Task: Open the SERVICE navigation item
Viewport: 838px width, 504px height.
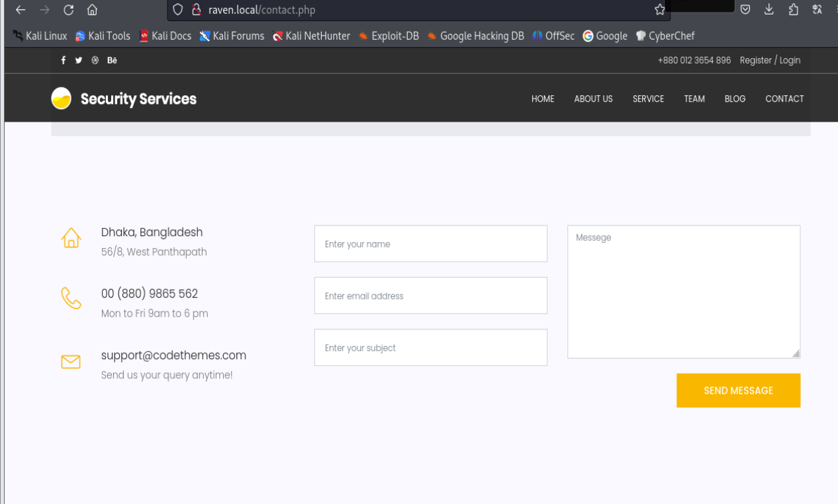Action: pos(648,99)
